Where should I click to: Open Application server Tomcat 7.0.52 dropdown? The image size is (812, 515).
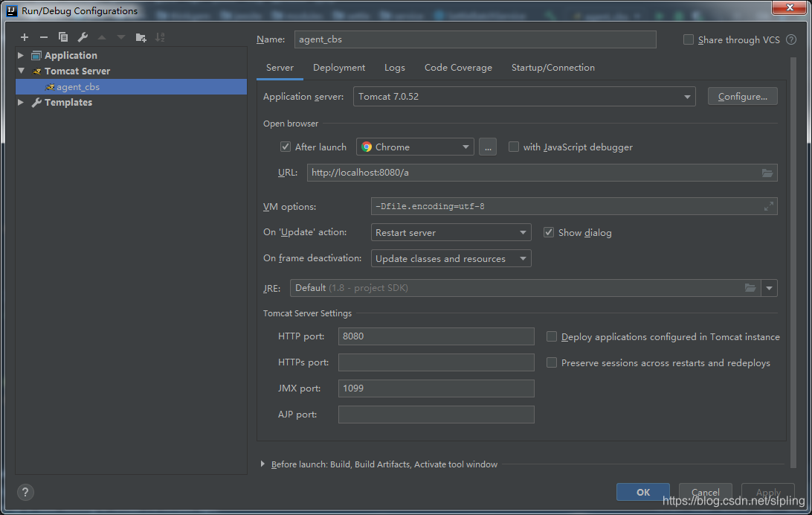[x=524, y=96]
